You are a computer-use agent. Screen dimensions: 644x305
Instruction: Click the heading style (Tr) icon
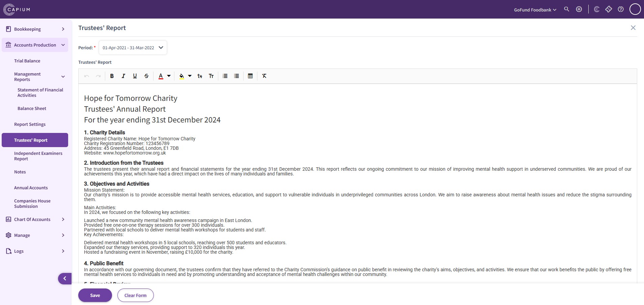tap(211, 76)
